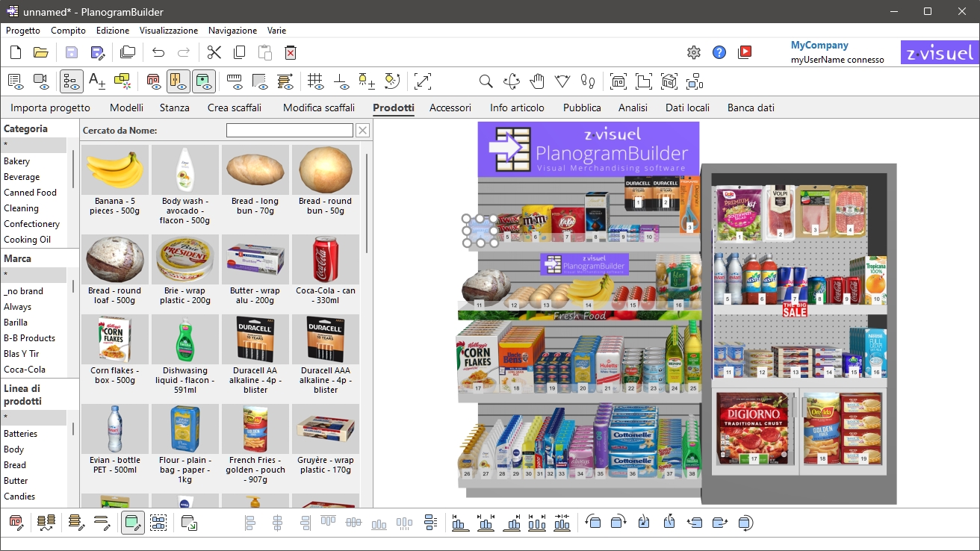Select Corn flakes box 500g thumbnail
The width and height of the screenshot is (980, 551).
point(115,339)
